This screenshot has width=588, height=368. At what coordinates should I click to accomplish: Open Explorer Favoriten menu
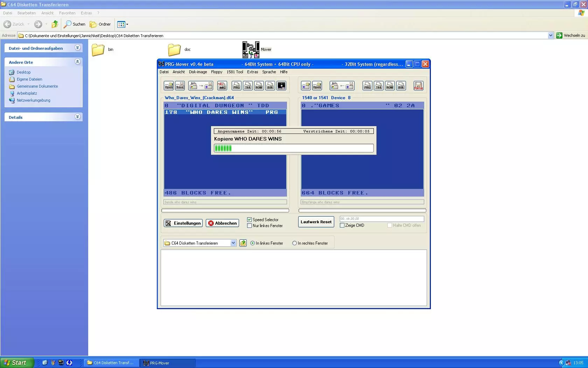(x=67, y=13)
